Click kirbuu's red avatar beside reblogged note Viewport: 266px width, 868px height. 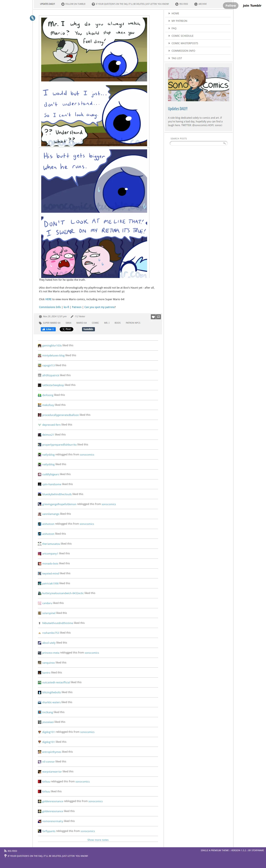tap(39, 781)
